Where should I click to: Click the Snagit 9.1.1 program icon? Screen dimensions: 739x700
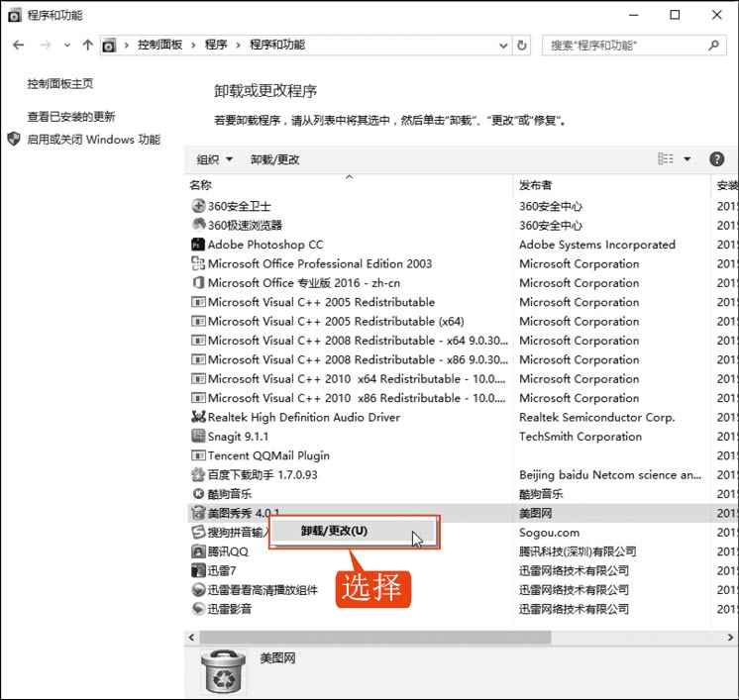[198, 437]
